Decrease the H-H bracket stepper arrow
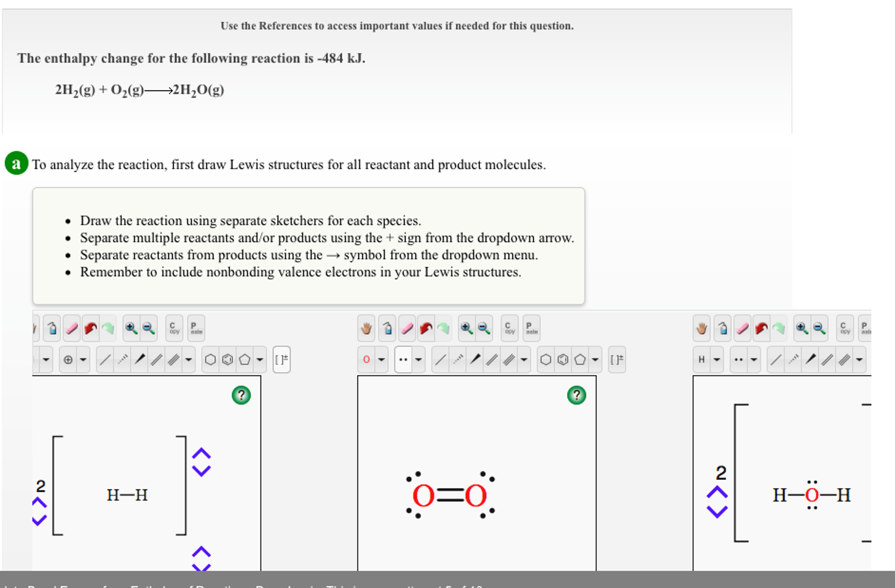 201,471
